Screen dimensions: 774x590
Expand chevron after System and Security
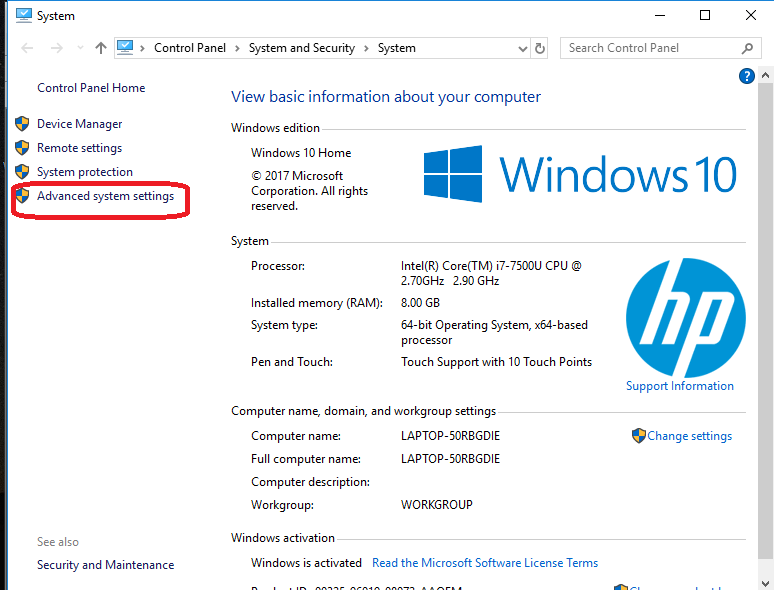pyautogui.click(x=366, y=48)
